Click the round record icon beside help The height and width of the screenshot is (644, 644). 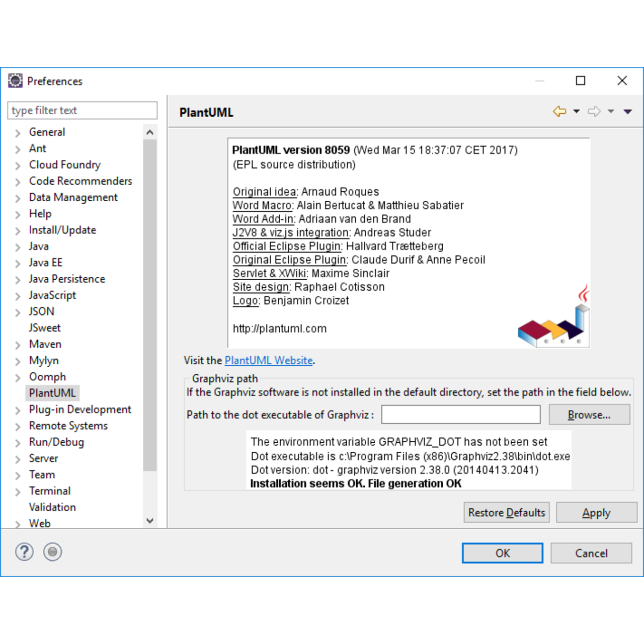click(52, 552)
